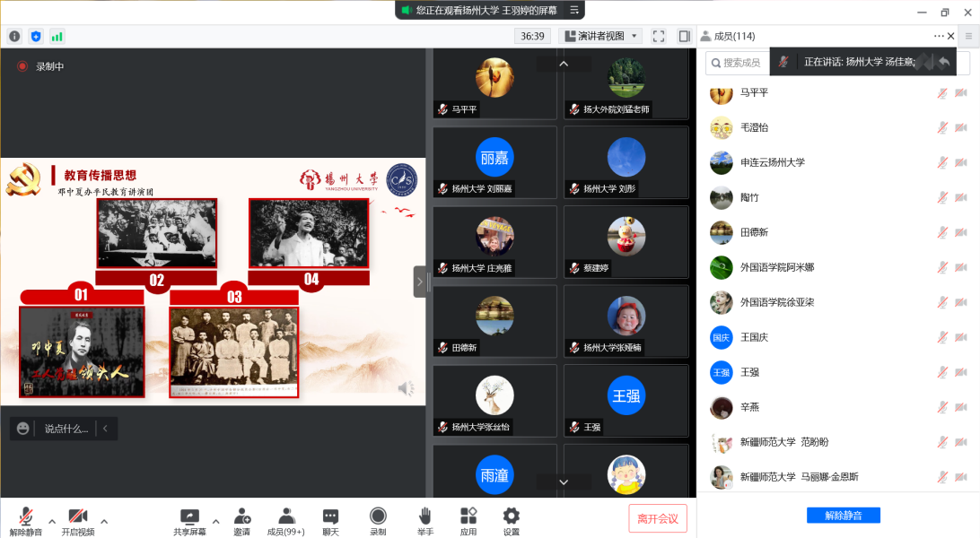Open the Apps (应用) icon
Viewport: 980px width, 538px height.
tap(468, 516)
